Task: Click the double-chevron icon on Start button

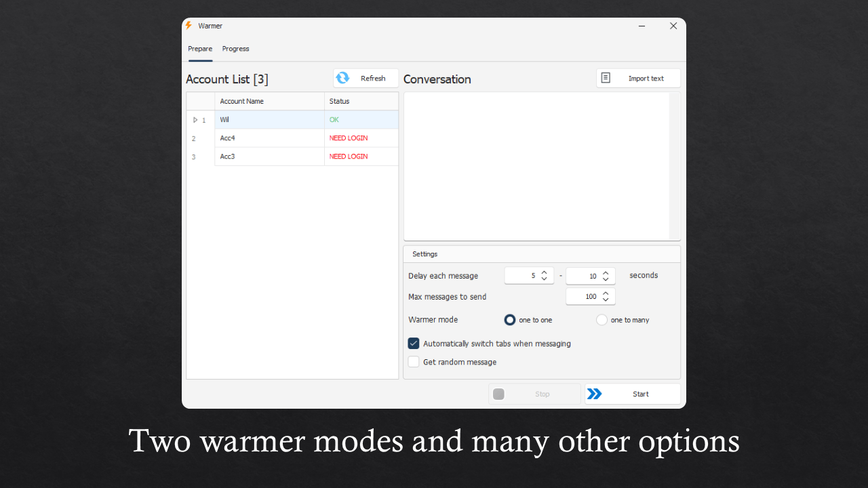Action: [595, 393]
